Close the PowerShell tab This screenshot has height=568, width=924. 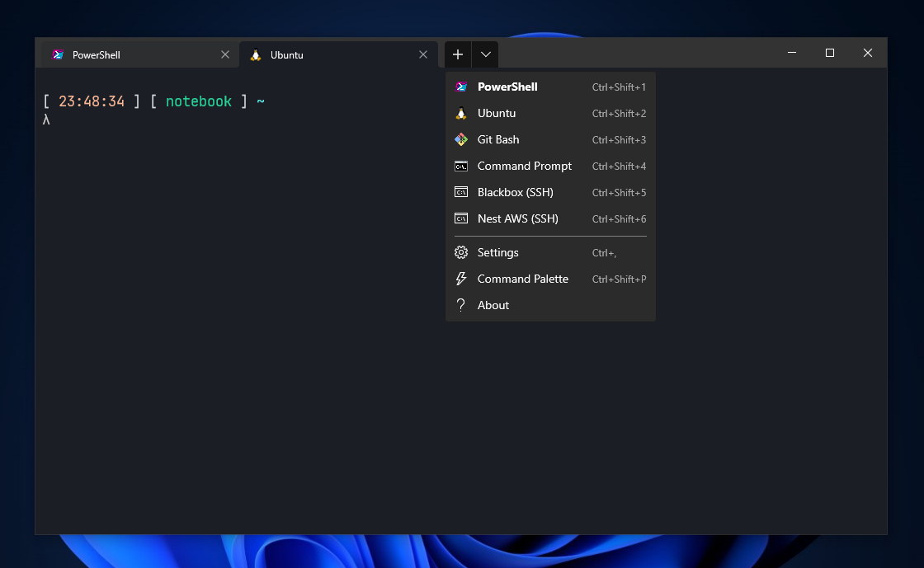point(225,54)
